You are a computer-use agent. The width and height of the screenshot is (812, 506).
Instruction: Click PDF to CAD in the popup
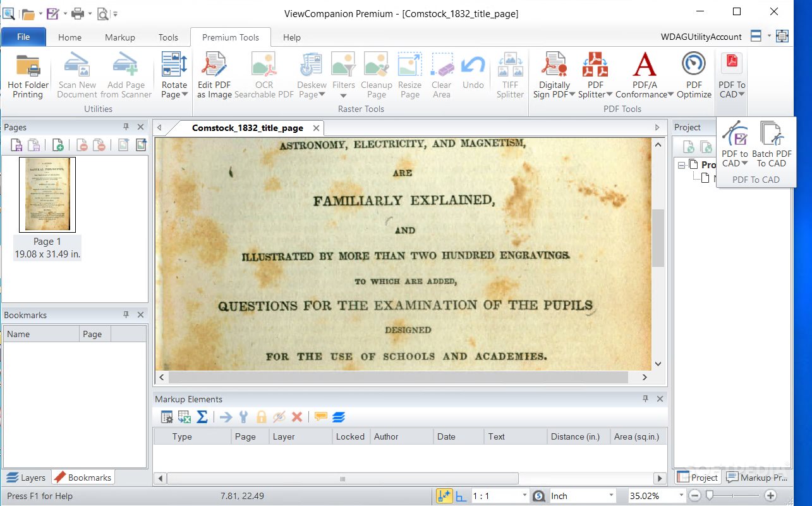pyautogui.click(x=735, y=145)
